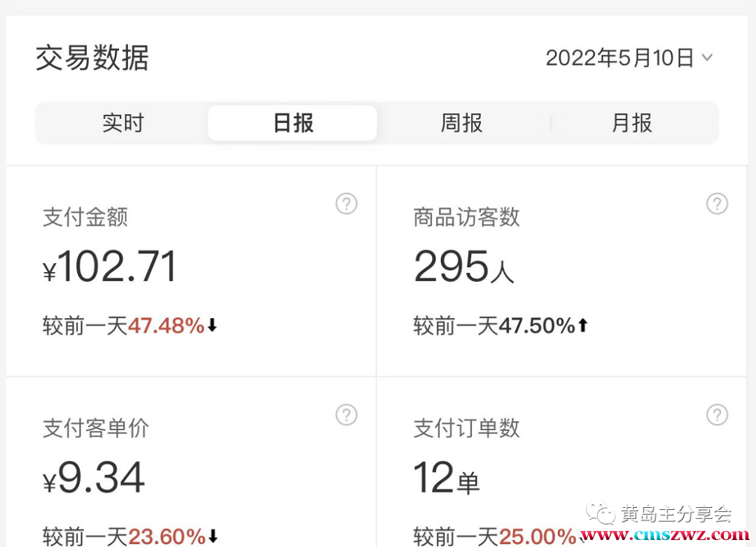Open the 2022年5月10日 date picker
This screenshot has height=547, width=756.
(x=619, y=58)
